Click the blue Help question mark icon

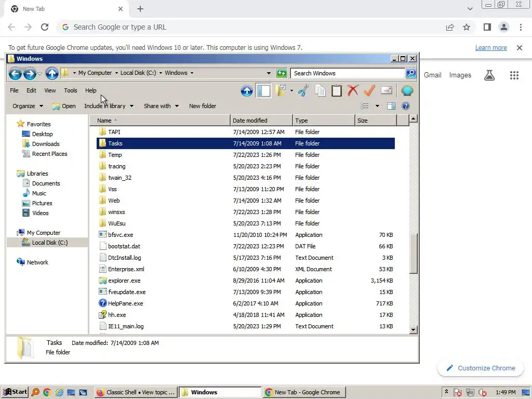tap(405, 106)
